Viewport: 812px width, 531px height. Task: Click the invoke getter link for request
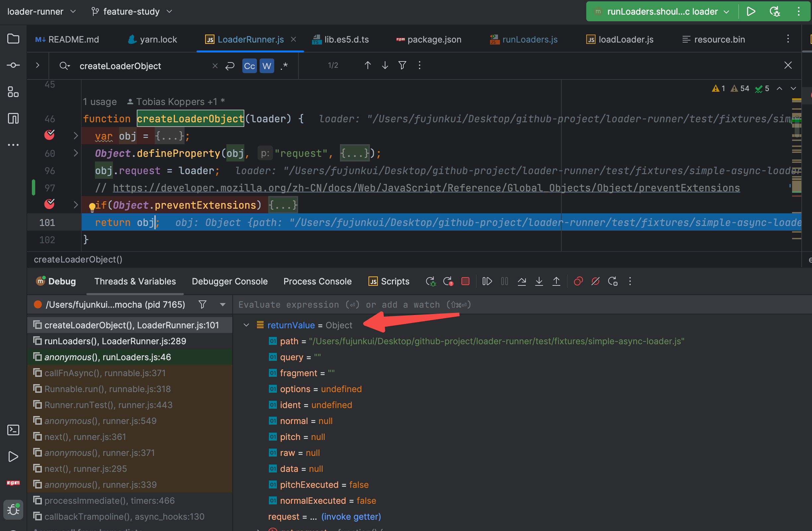click(x=351, y=517)
